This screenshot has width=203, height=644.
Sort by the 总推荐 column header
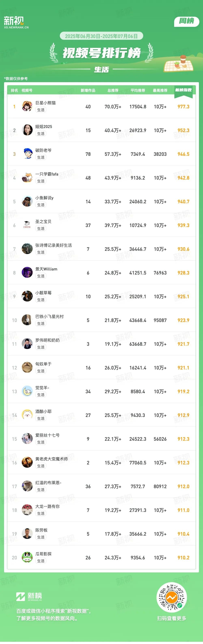[x=113, y=90]
